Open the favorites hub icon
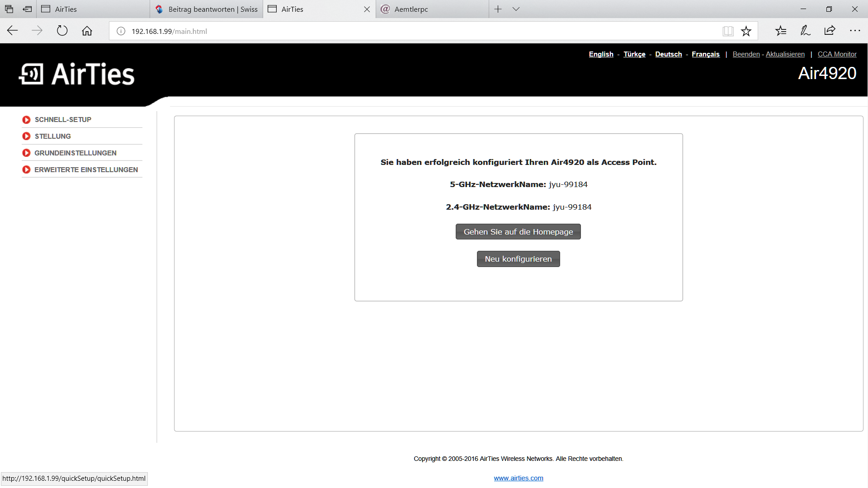Viewport: 868px width, 488px height. click(781, 31)
